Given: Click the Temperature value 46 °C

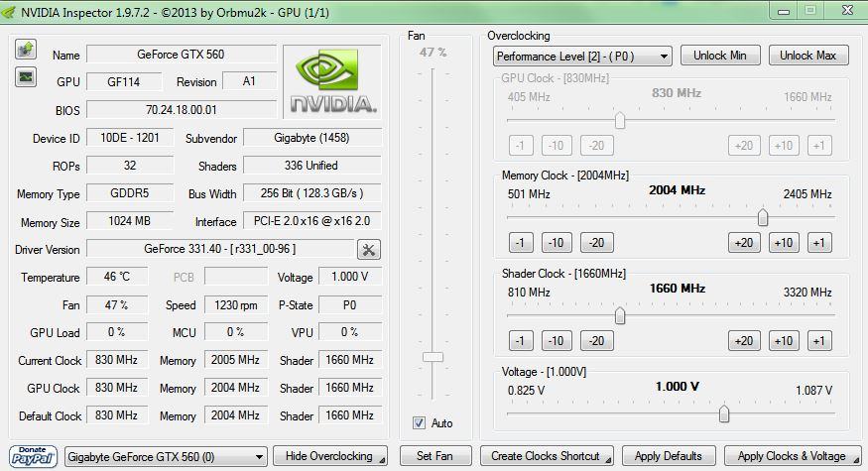Looking at the screenshot, I should click(x=117, y=277).
